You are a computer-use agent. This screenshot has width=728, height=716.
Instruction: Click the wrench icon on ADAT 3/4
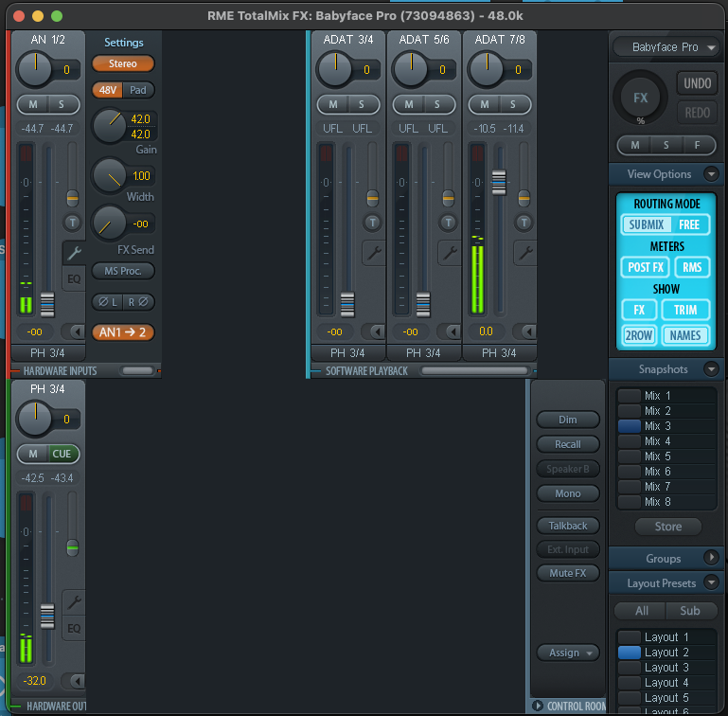tap(374, 253)
